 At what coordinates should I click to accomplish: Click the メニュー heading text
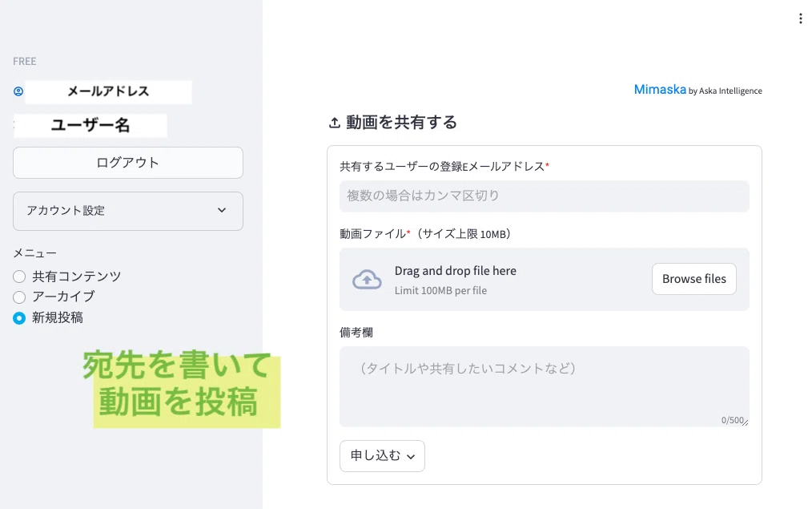click(34, 253)
